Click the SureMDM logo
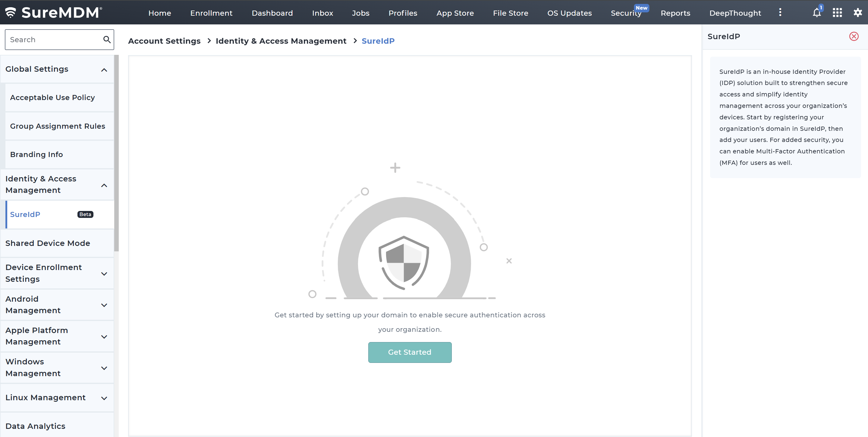The width and height of the screenshot is (868, 437). pos(54,12)
